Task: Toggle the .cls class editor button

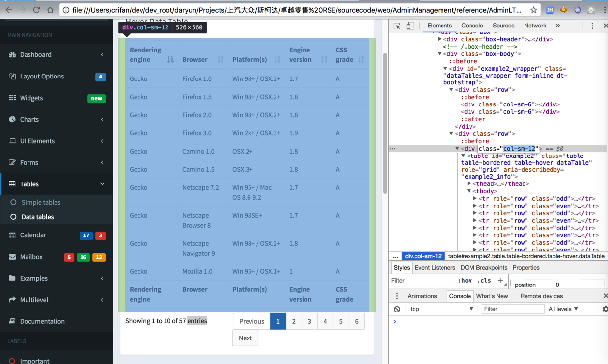Action: [x=484, y=281]
